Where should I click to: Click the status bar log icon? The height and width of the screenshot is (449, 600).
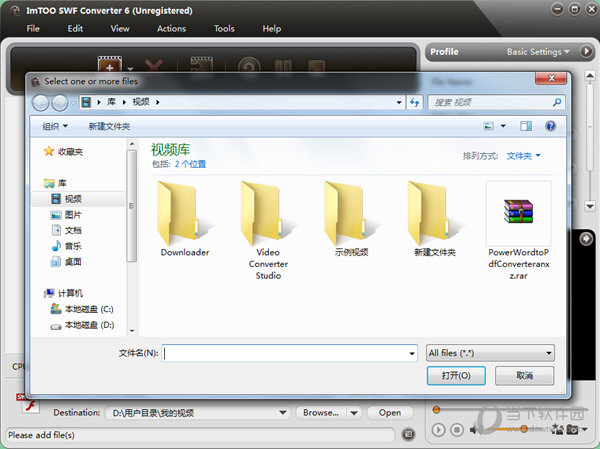pyautogui.click(x=408, y=434)
